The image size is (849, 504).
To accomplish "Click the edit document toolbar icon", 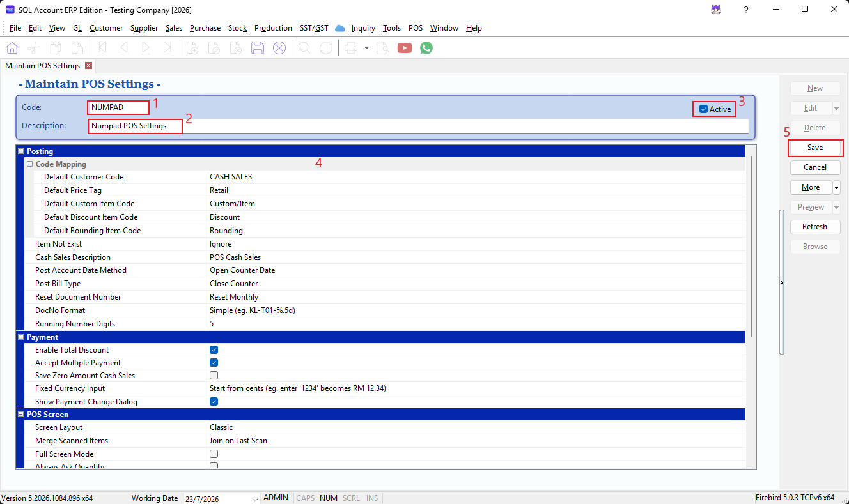I will [x=214, y=48].
